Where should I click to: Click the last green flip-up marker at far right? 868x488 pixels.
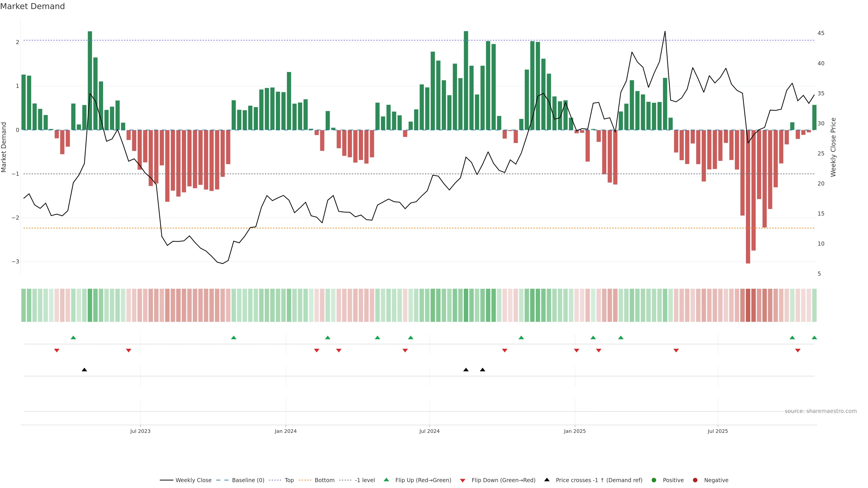click(x=814, y=338)
